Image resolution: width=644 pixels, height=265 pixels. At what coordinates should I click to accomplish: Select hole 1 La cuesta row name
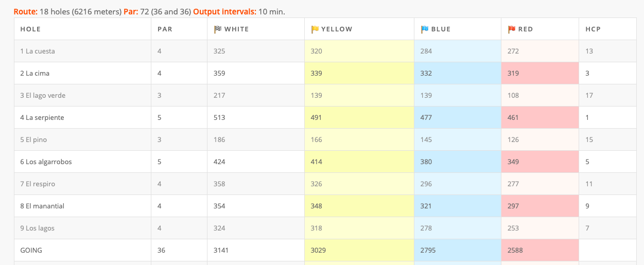(38, 51)
